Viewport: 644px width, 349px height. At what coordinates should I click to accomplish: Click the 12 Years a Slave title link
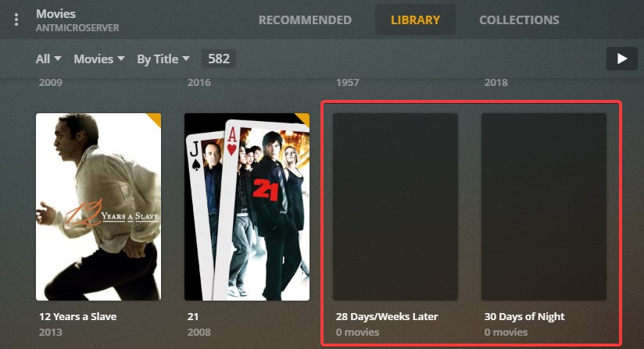(x=77, y=317)
